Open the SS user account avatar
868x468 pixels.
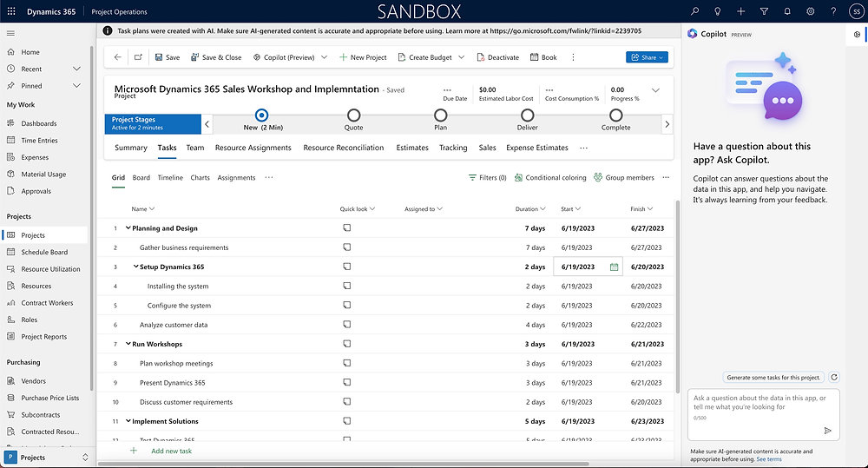tap(857, 11)
